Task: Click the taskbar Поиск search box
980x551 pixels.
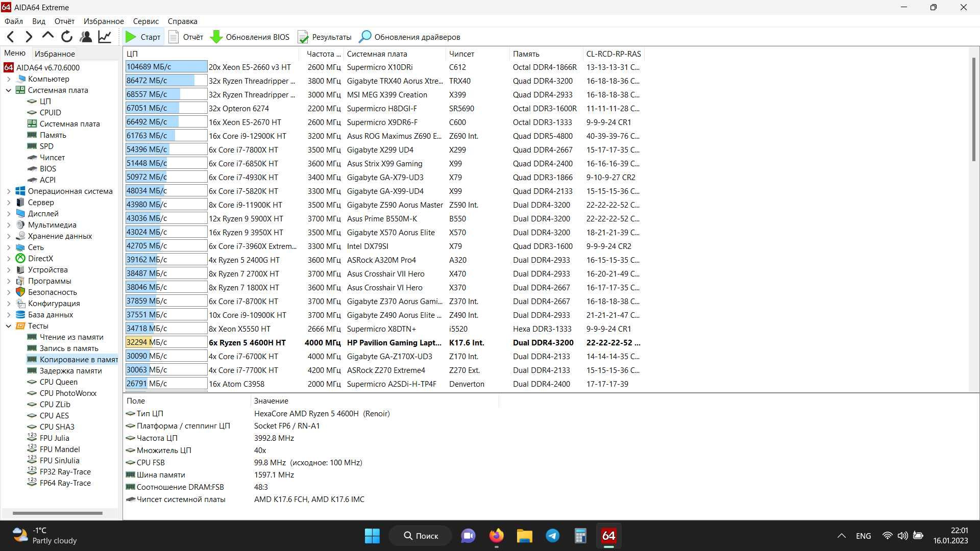Action: click(x=421, y=536)
